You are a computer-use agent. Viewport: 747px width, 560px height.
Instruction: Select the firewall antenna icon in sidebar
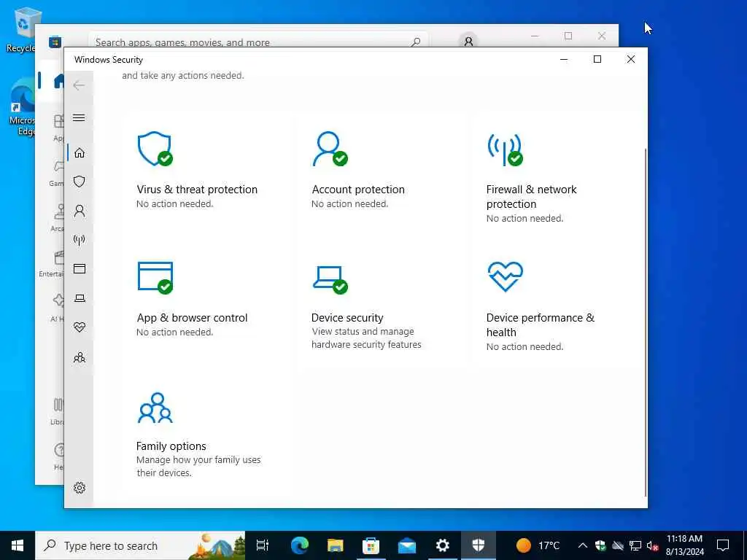coord(79,240)
